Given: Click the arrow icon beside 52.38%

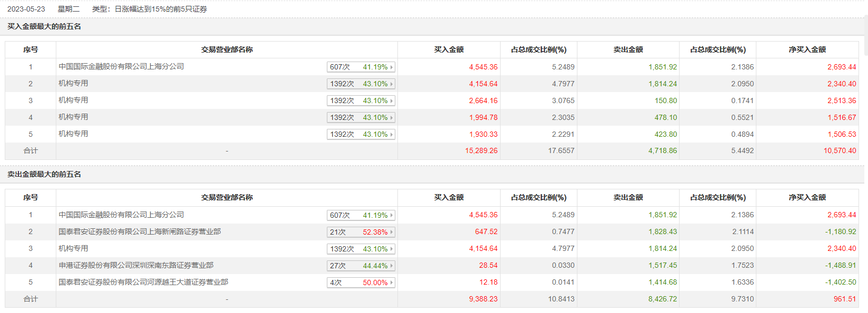Looking at the screenshot, I should [x=392, y=232].
